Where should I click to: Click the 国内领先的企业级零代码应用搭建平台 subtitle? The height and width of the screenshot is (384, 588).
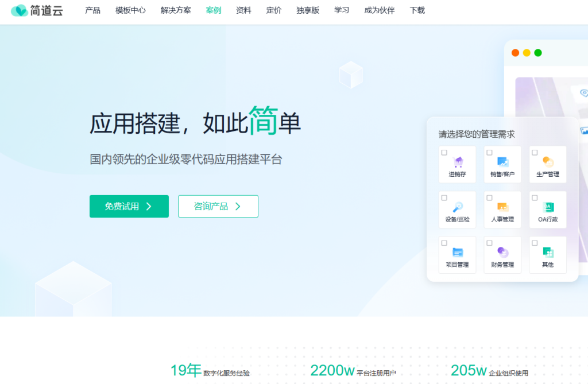(x=185, y=160)
